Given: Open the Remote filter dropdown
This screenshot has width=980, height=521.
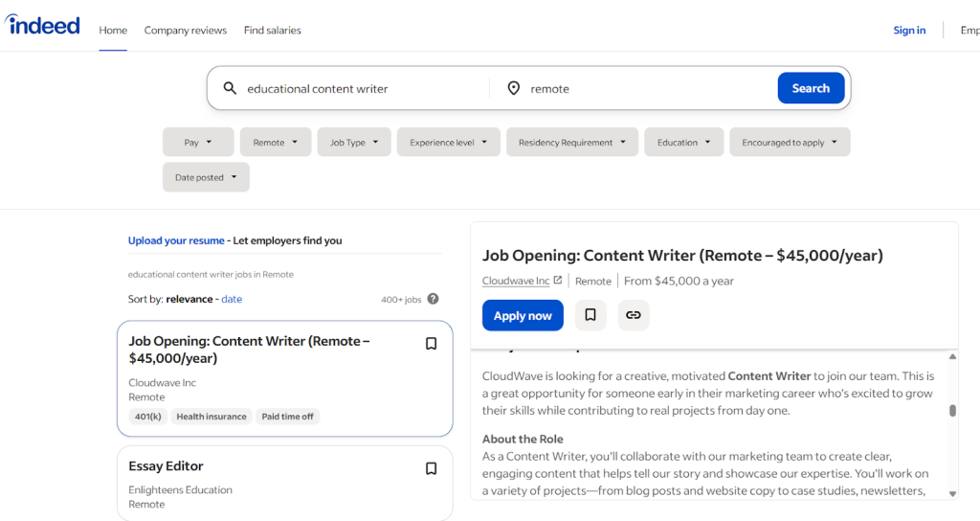Looking at the screenshot, I should click(x=275, y=142).
